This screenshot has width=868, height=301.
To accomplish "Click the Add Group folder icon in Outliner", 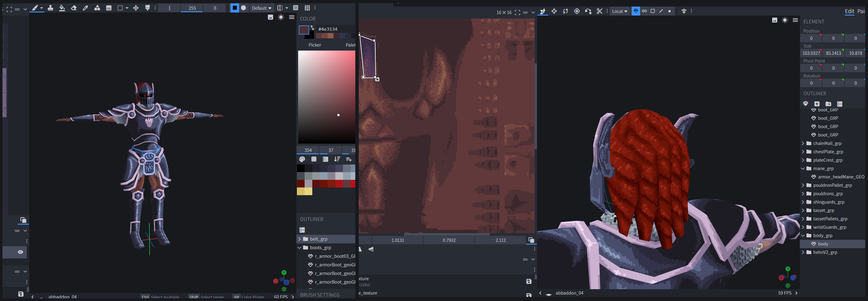I will click(828, 104).
